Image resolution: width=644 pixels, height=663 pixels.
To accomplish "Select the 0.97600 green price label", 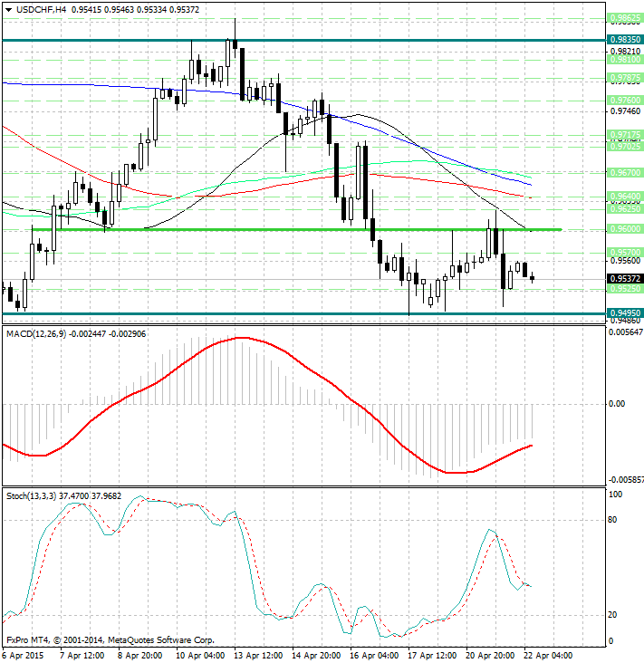I will [625, 101].
